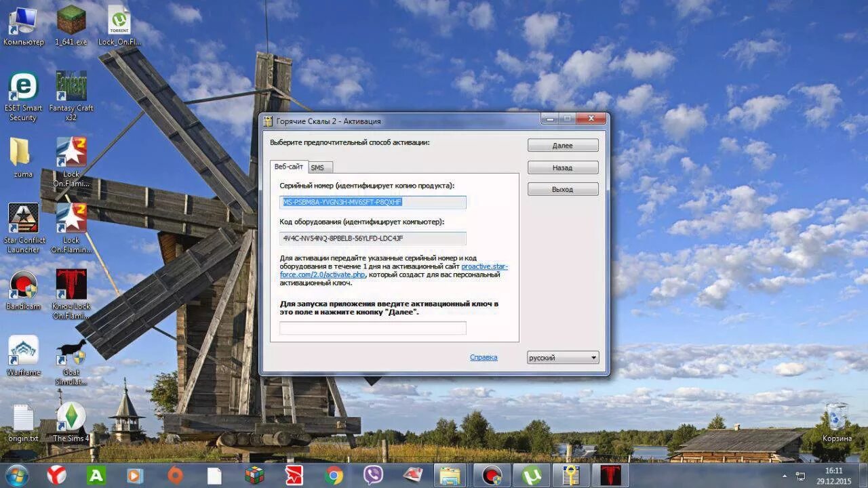This screenshot has width=868, height=488.
Task: Open origin.txt file on desktop
Action: 23,423
